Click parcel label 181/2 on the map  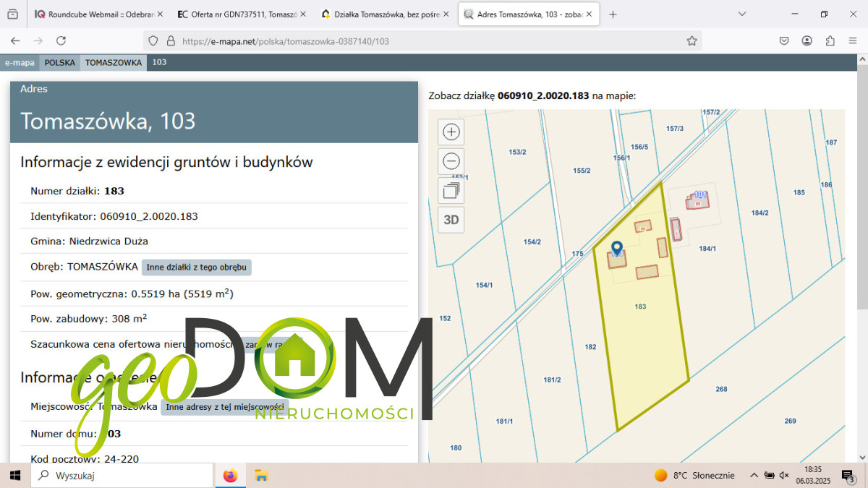(552, 380)
